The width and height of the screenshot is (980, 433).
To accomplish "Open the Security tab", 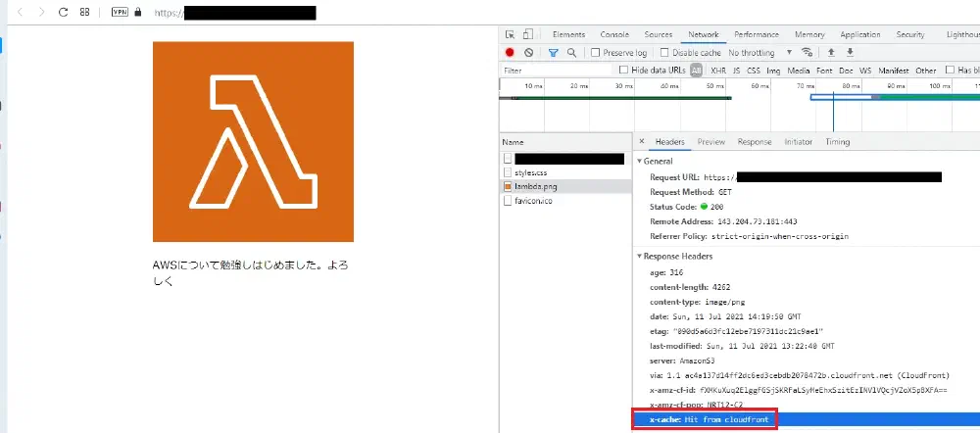I will tap(910, 35).
